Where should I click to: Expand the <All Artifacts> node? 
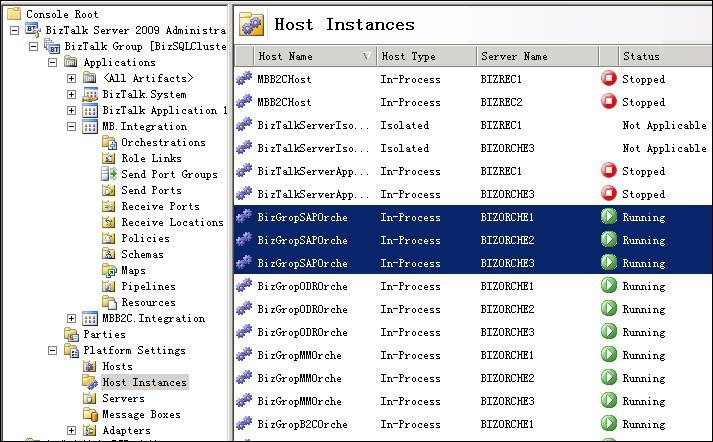[71, 78]
